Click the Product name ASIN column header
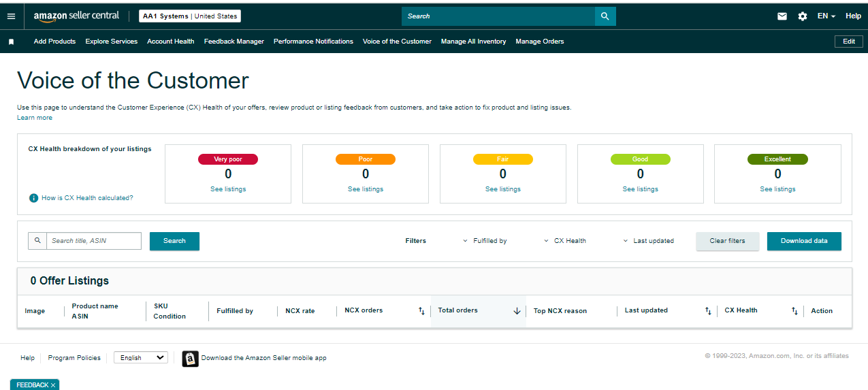 point(95,311)
